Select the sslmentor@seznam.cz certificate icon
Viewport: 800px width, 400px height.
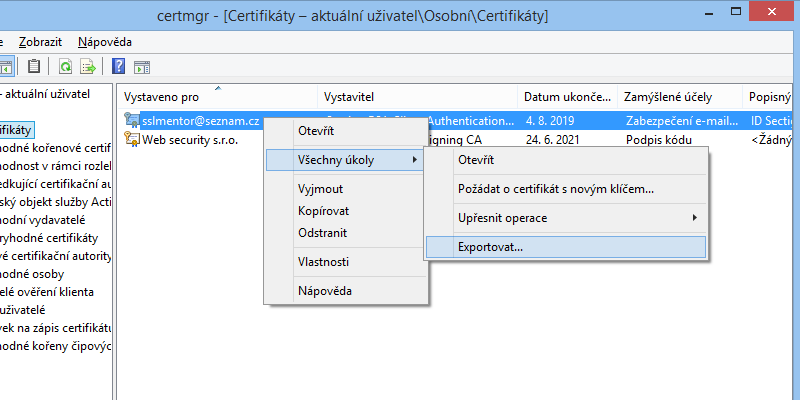tap(131, 121)
